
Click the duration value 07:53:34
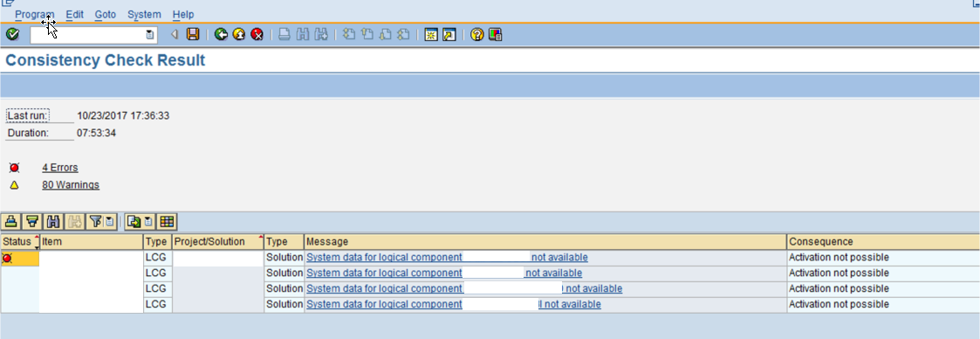tap(96, 133)
